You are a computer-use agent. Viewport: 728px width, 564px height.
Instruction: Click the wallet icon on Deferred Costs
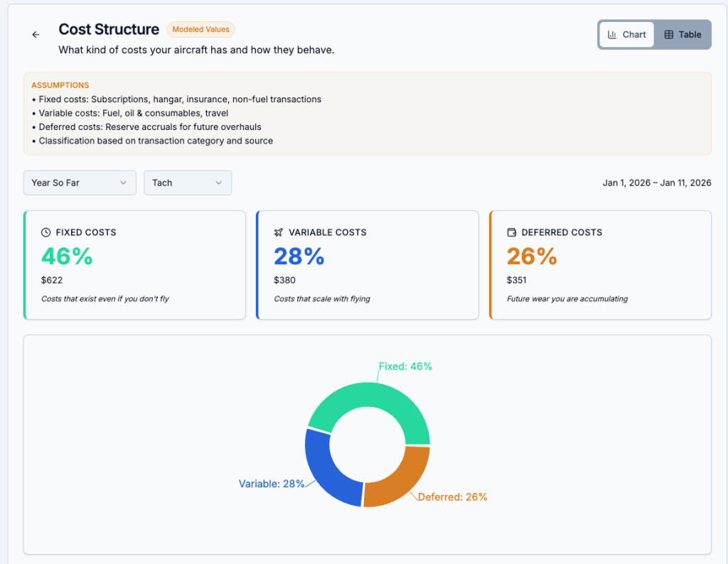point(512,232)
